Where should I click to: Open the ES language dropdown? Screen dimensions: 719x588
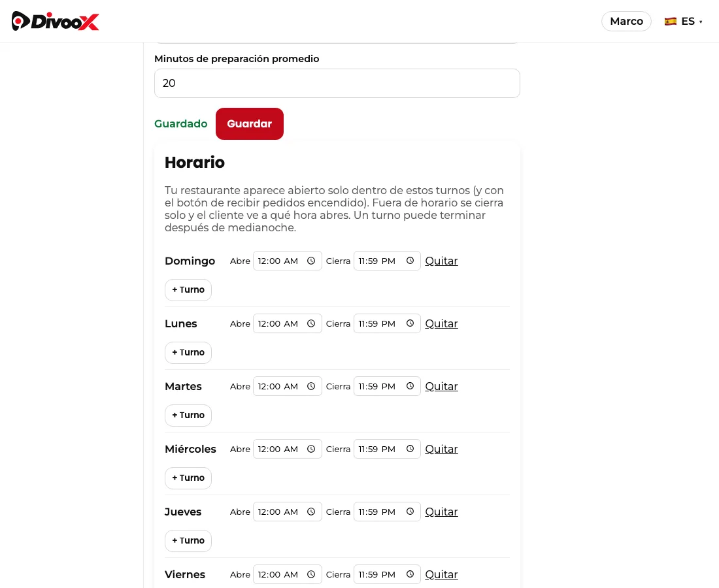(x=683, y=22)
